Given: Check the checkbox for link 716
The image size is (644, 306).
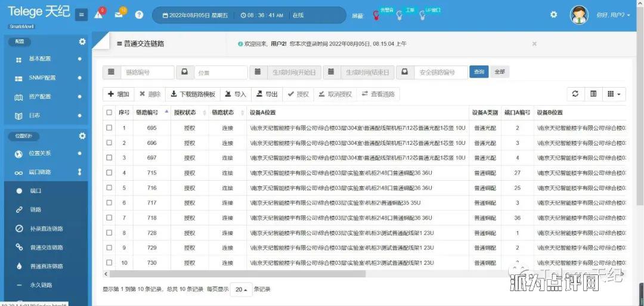Looking at the screenshot, I should [x=109, y=188].
